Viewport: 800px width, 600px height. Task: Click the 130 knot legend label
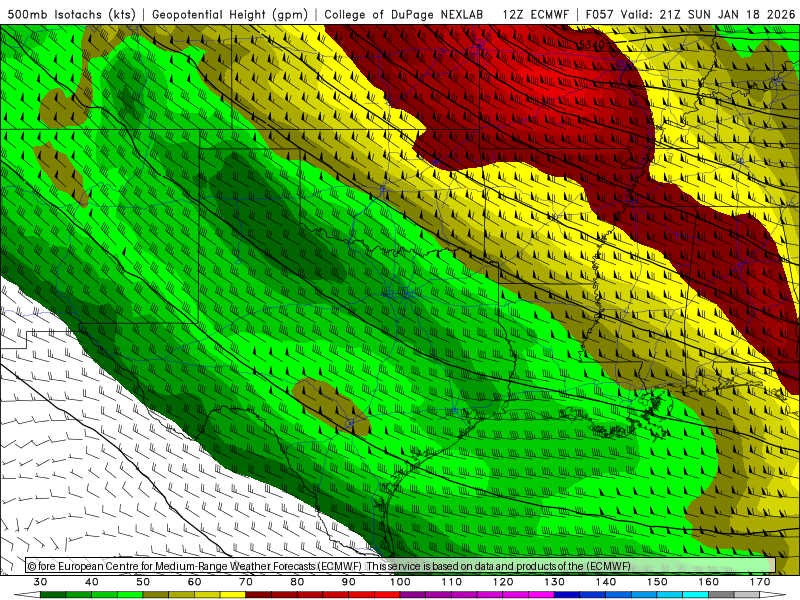555,582
